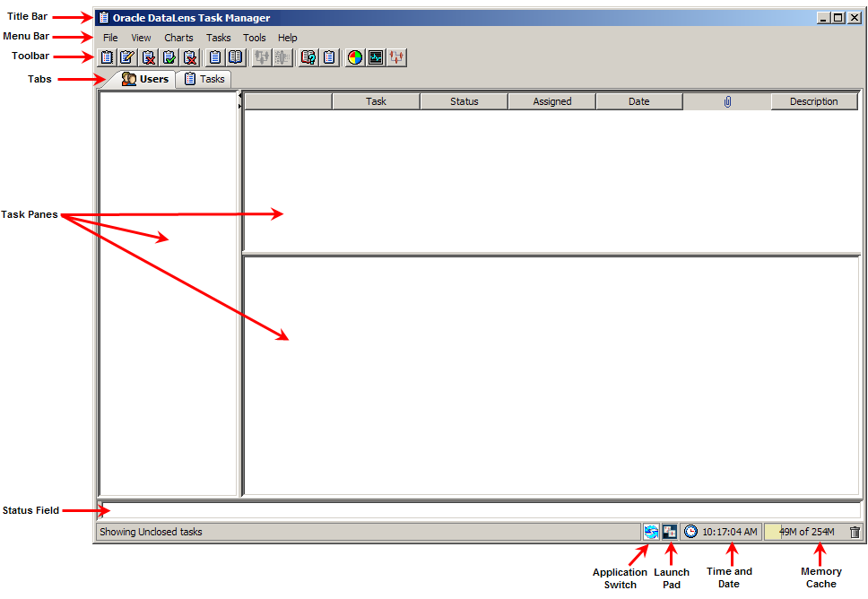The image size is (868, 599).
Task: Open the Launch Pad status bar icon
Action: click(x=669, y=532)
